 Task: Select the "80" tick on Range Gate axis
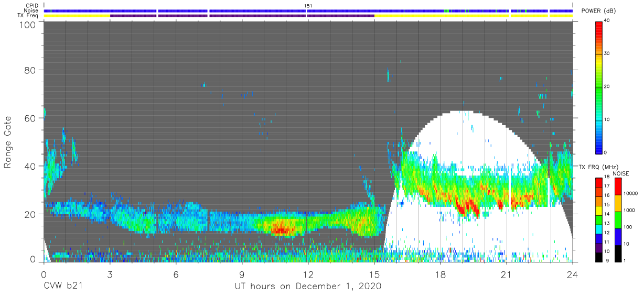pyautogui.click(x=30, y=70)
